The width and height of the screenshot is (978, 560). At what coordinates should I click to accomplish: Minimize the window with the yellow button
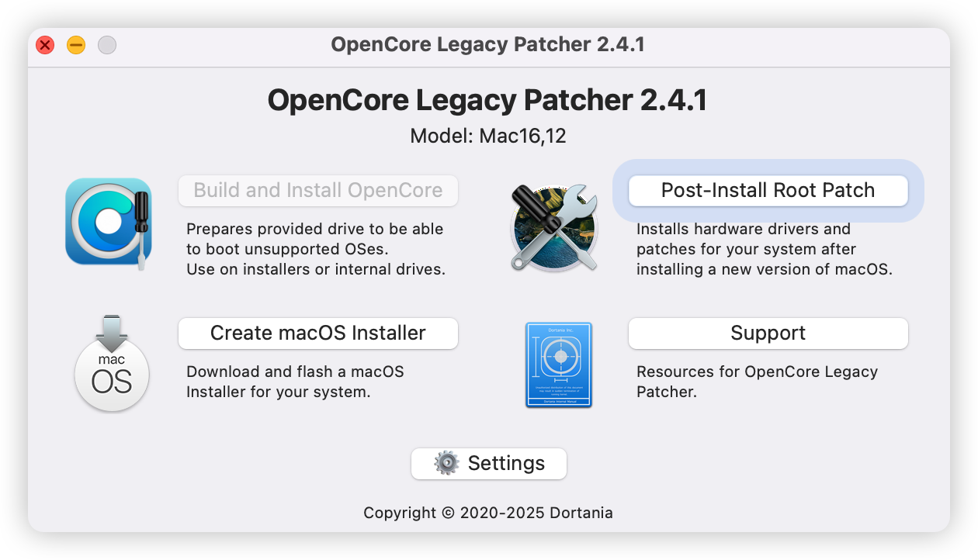[76, 45]
